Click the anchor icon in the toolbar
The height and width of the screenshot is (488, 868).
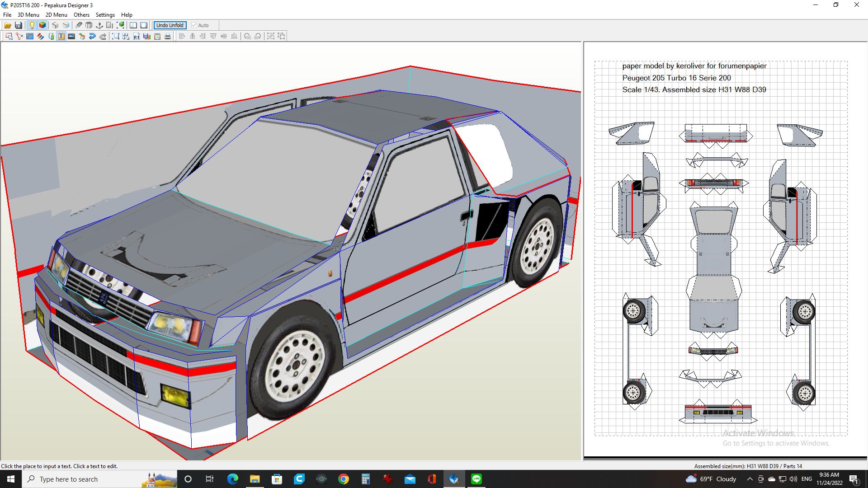coord(99,25)
